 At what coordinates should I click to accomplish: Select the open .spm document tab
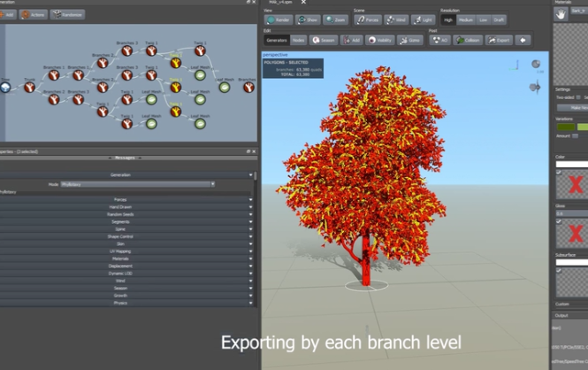(280, 3)
